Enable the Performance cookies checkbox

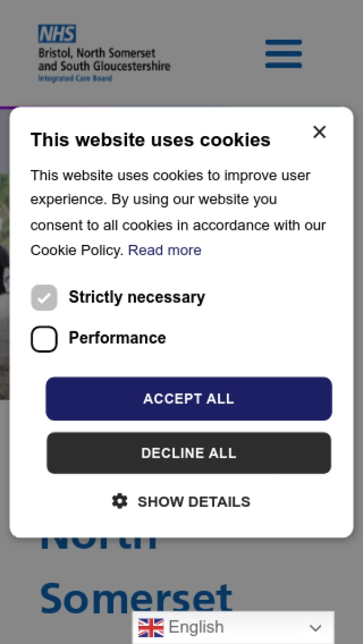pyautogui.click(x=44, y=339)
